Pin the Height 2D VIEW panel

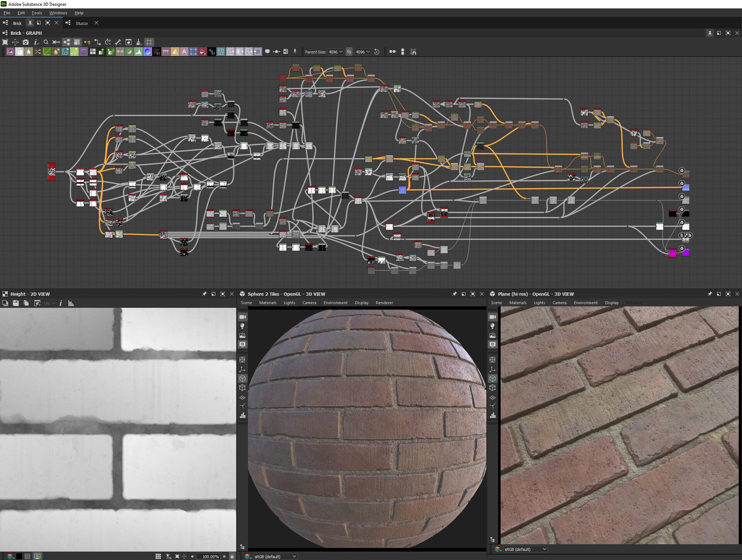[204, 294]
